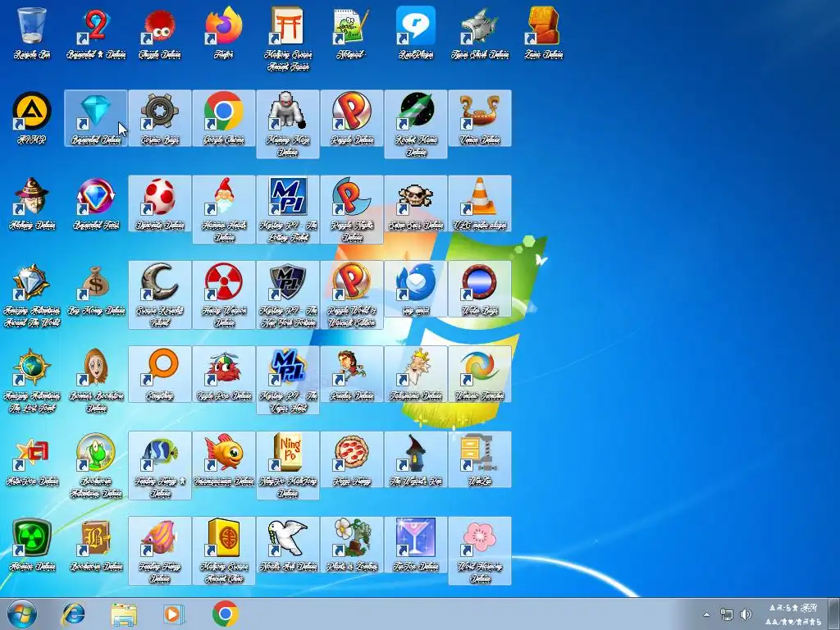The width and height of the screenshot is (840, 630).
Task: Open Mahjong Escape Ancient Japan shortcut
Action: pyautogui.click(x=288, y=39)
